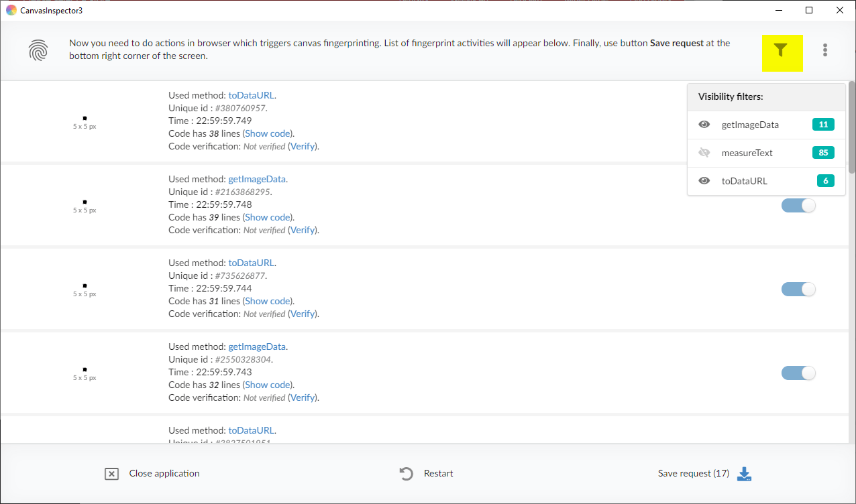Click Verify for entry #380760957

pyautogui.click(x=303, y=146)
